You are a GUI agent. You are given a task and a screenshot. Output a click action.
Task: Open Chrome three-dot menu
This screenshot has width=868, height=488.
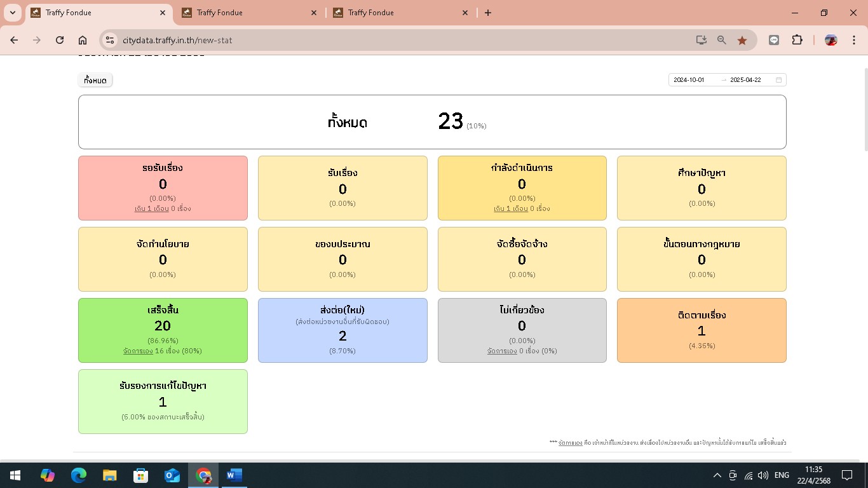pyautogui.click(x=853, y=40)
